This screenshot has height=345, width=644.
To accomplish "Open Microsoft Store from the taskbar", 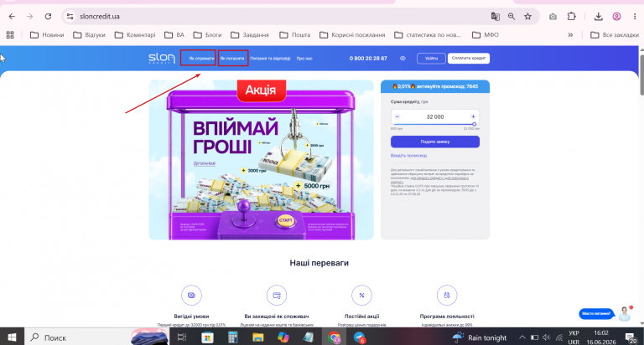I will tap(207, 337).
